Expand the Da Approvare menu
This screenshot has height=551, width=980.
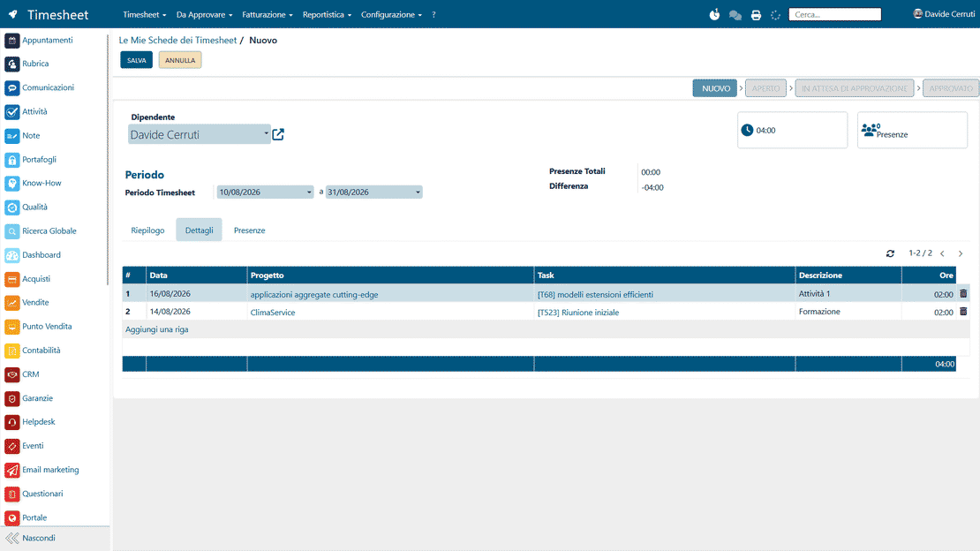click(204, 14)
